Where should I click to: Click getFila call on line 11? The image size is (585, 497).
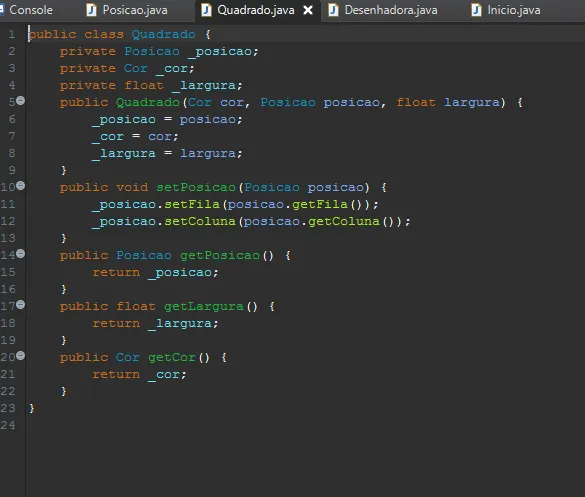(x=320, y=204)
